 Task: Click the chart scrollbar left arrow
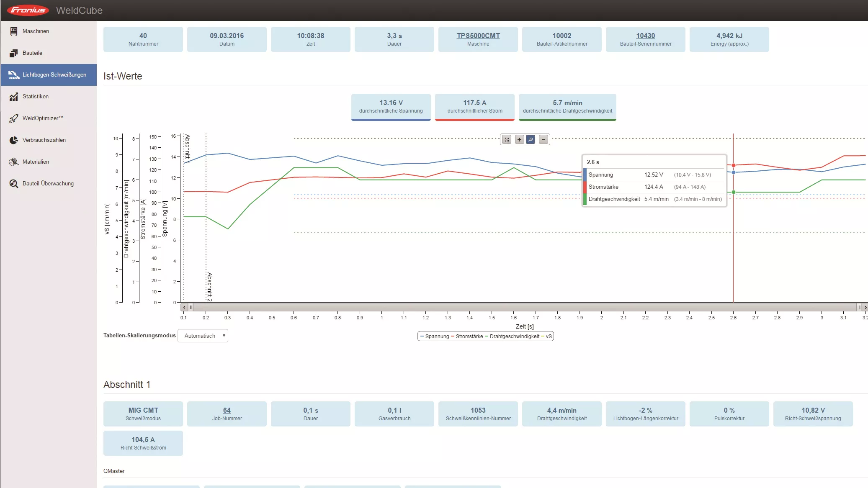click(184, 307)
